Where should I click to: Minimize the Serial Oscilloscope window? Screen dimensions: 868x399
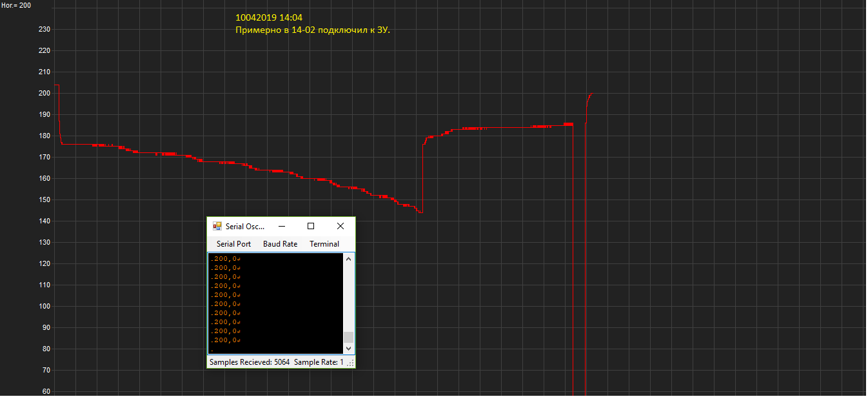281,226
